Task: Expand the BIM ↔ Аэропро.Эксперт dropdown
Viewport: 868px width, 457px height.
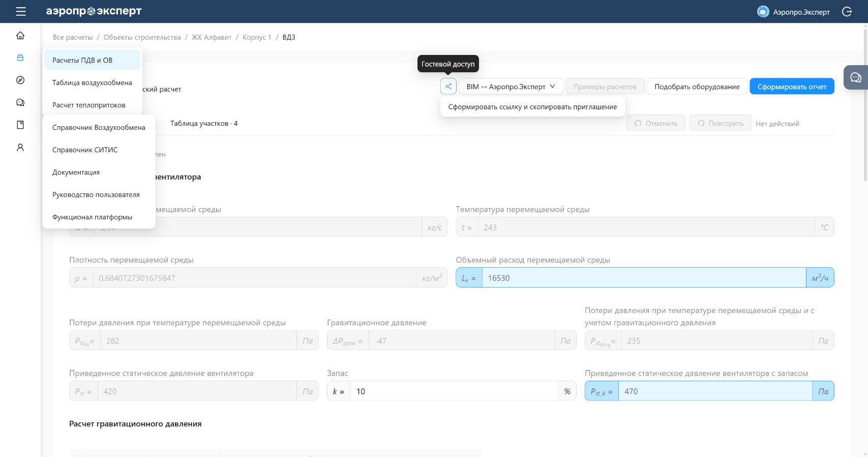Action: tap(511, 87)
